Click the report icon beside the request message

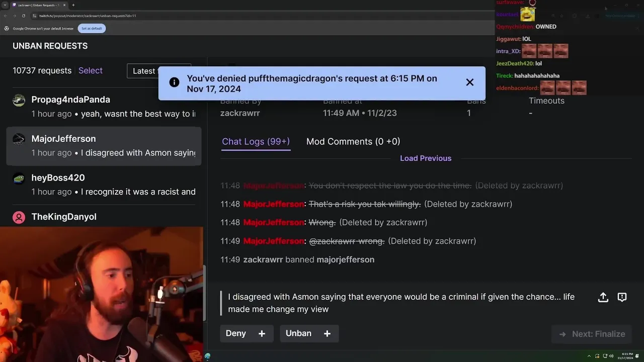pyautogui.click(x=622, y=297)
